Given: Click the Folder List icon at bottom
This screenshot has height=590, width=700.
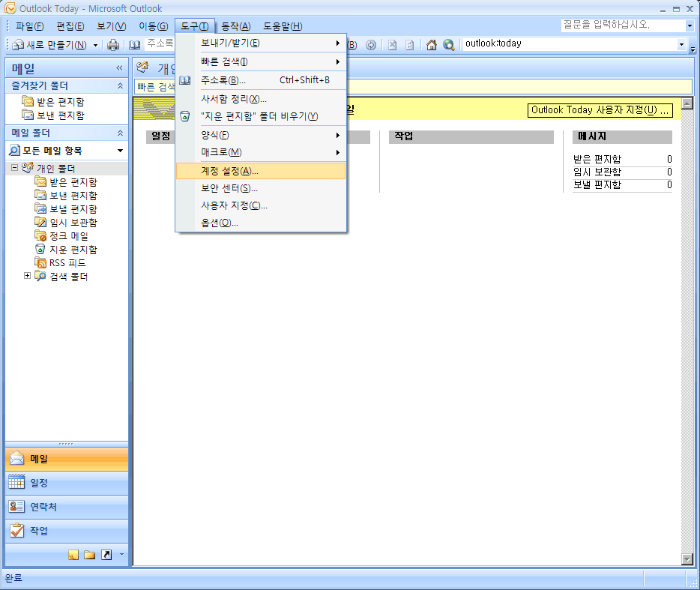Looking at the screenshot, I should [90, 555].
